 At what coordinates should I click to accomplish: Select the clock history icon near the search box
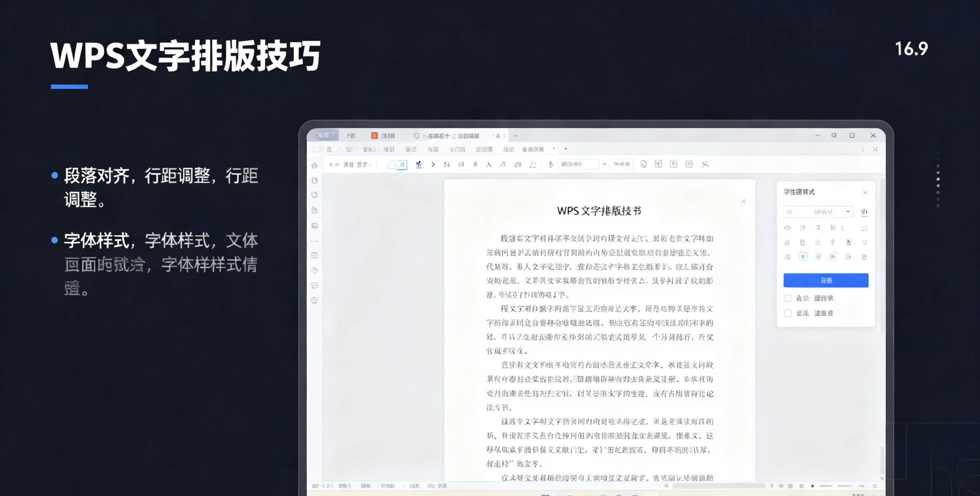[643, 164]
